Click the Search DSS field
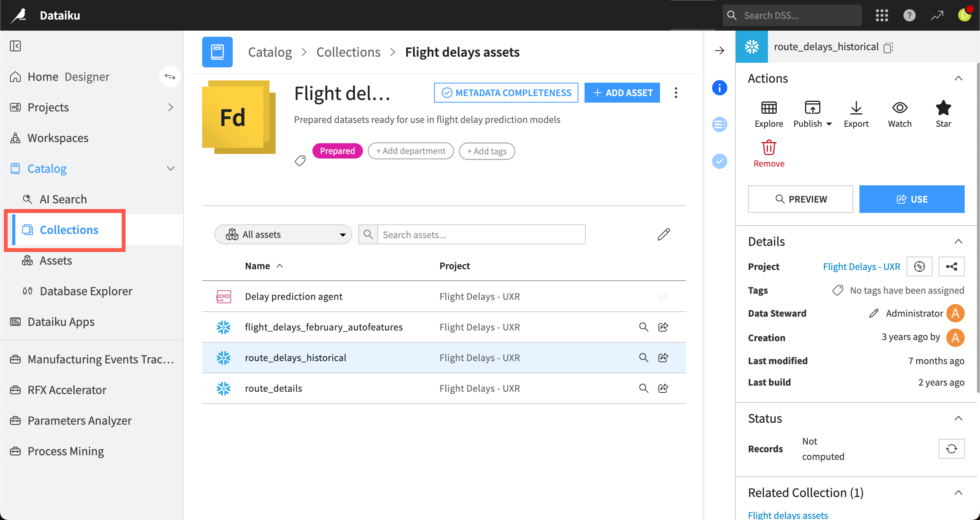This screenshot has width=980, height=520. (792, 15)
